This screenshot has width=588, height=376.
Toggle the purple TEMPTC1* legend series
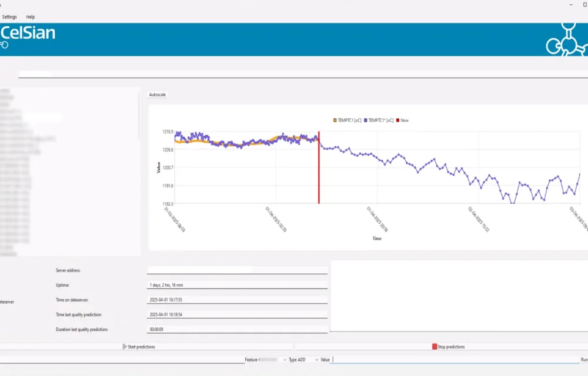pos(379,120)
